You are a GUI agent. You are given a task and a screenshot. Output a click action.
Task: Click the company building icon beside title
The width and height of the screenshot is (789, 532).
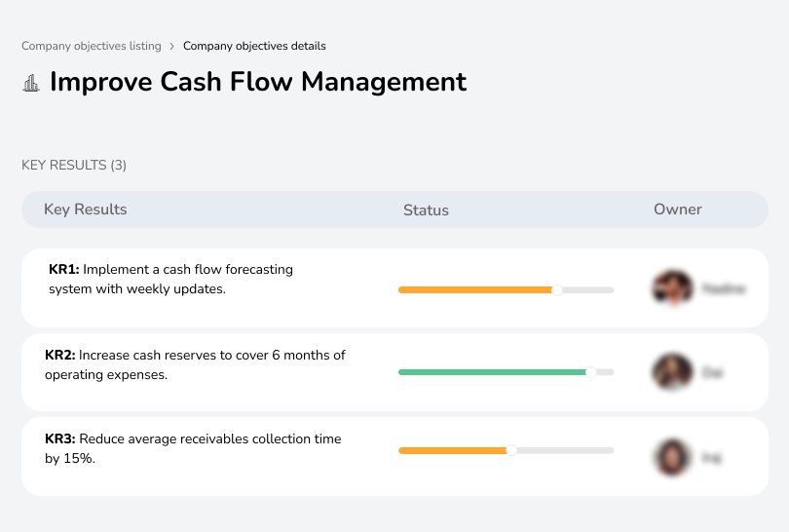(31, 83)
